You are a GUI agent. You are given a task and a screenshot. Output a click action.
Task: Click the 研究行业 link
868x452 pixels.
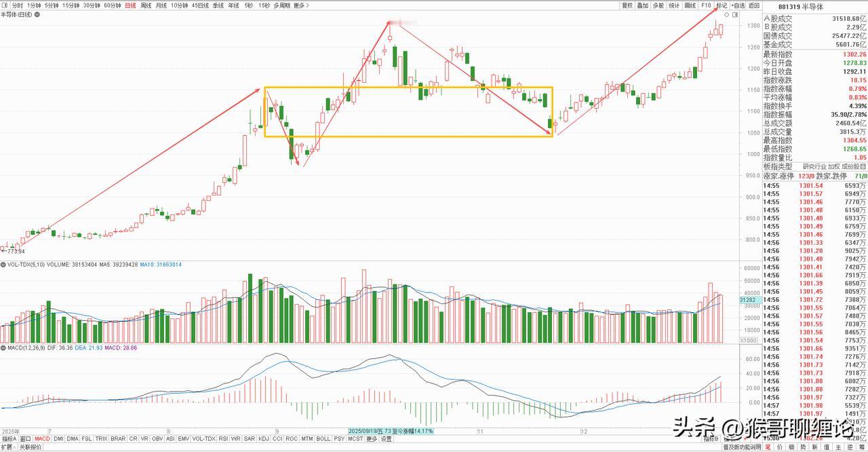click(814, 166)
